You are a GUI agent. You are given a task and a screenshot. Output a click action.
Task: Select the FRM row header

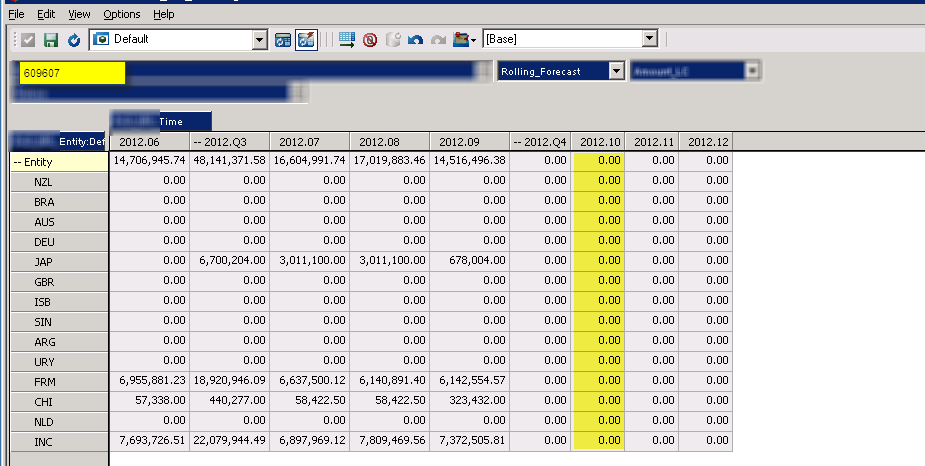59,383
